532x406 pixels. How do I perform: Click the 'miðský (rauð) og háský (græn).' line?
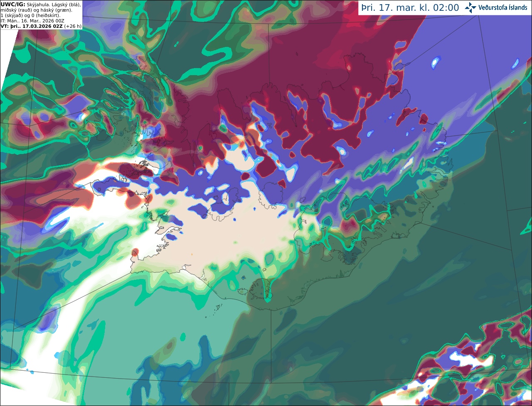pyautogui.click(x=36, y=10)
